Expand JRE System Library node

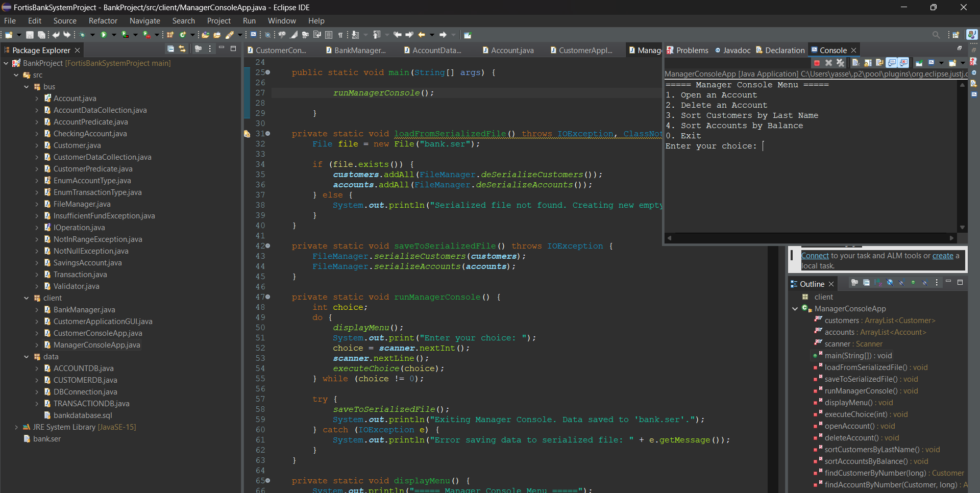[16, 427]
